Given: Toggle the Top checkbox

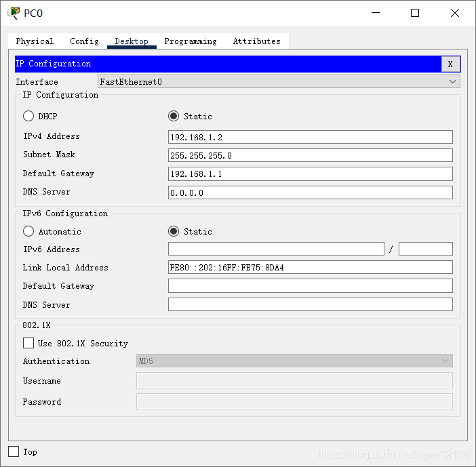Looking at the screenshot, I should (14, 451).
